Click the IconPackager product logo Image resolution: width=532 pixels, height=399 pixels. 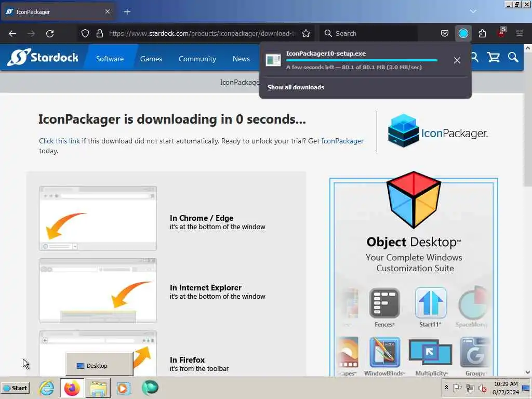click(x=437, y=131)
